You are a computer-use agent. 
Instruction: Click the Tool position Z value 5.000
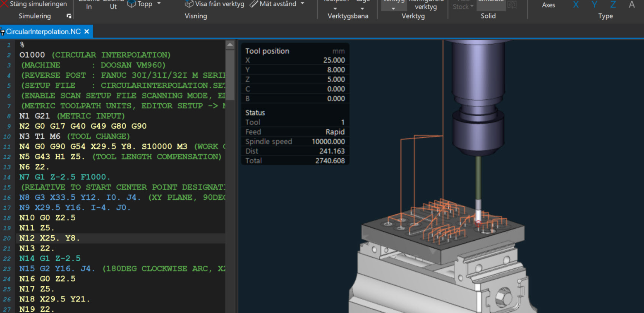(336, 79)
